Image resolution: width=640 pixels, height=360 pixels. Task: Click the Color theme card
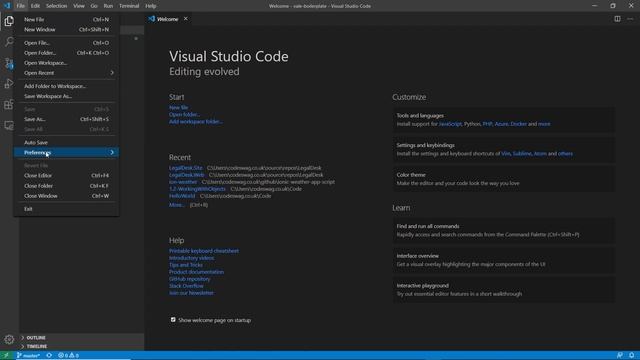(504, 179)
